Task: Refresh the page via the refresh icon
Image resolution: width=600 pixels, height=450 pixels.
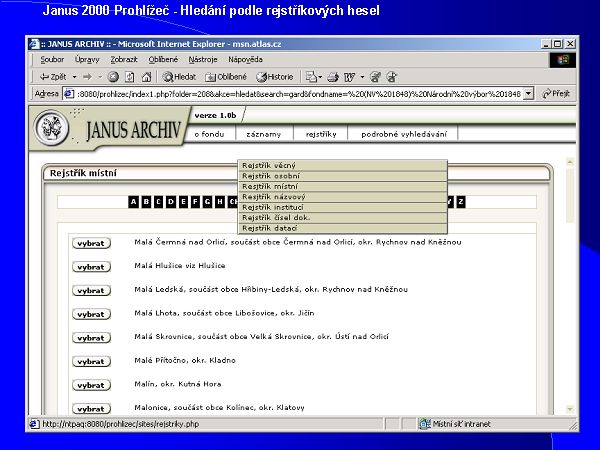Action: click(x=130, y=77)
